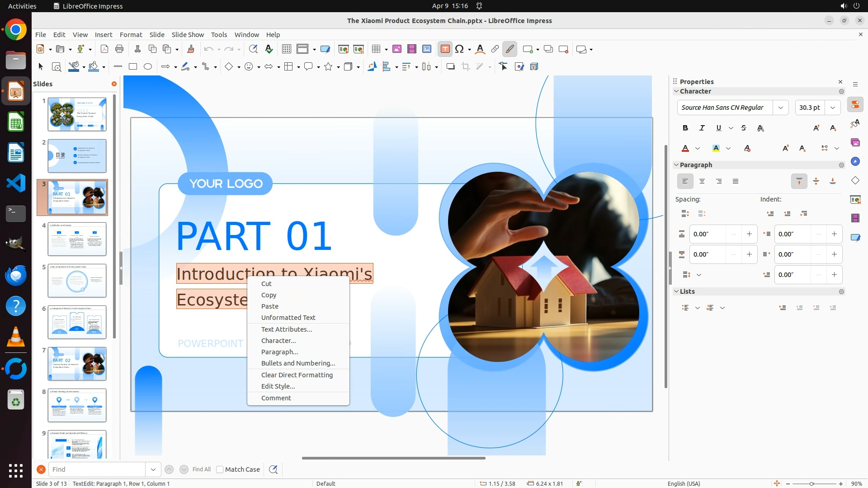The width and height of the screenshot is (868, 488).
Task: Toggle Italic formatting in sidebar
Action: 702,128
